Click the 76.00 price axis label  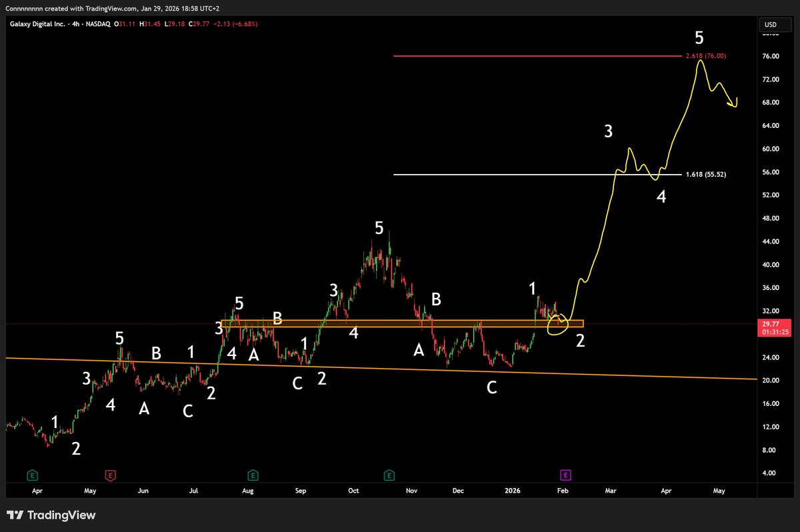(x=771, y=56)
